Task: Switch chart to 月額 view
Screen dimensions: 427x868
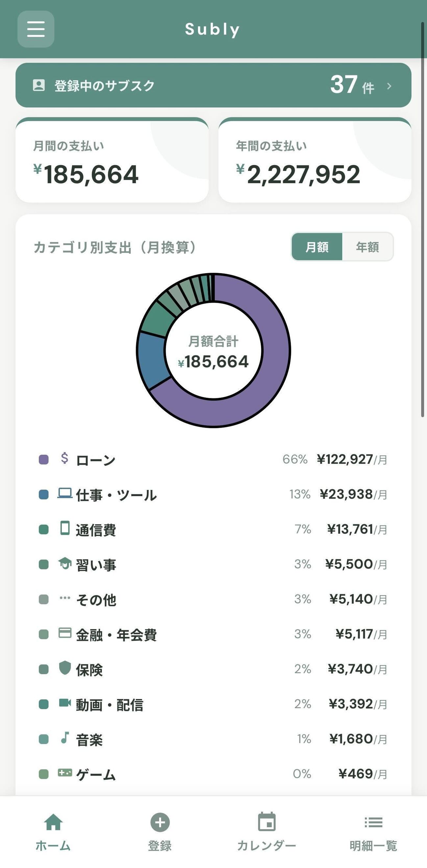Action: 317,247
